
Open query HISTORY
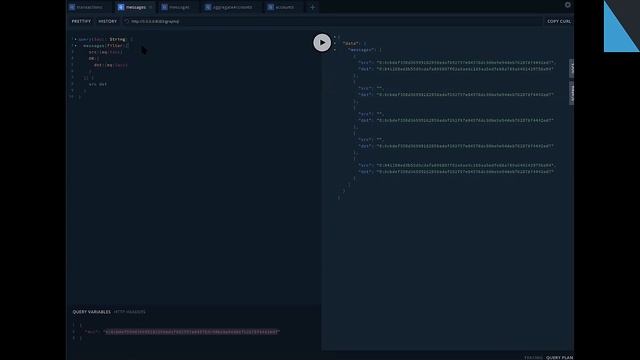pyautogui.click(x=107, y=21)
